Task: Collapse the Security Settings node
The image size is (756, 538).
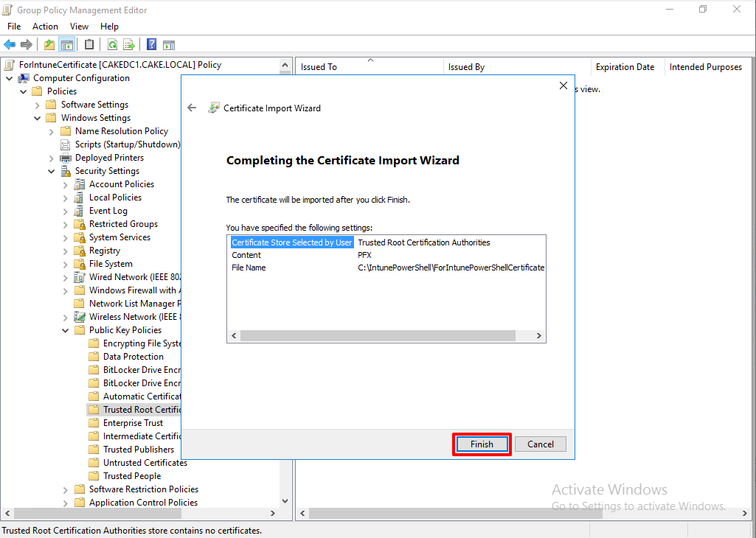Action: point(52,171)
